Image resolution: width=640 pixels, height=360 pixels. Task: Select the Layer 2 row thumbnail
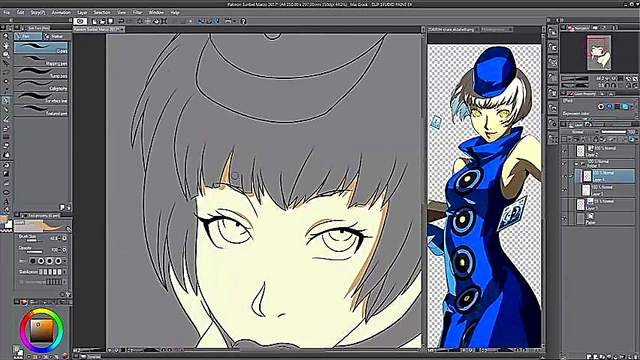coord(580,151)
